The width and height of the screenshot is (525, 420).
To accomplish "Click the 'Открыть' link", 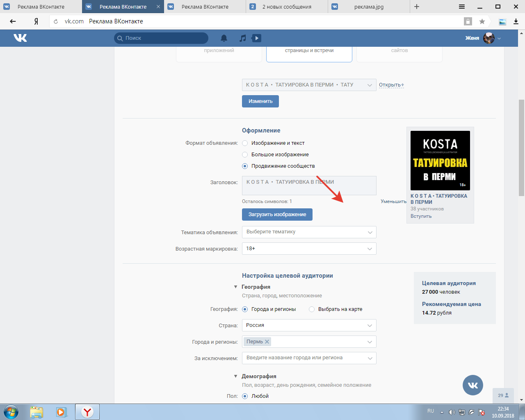I will [391, 85].
